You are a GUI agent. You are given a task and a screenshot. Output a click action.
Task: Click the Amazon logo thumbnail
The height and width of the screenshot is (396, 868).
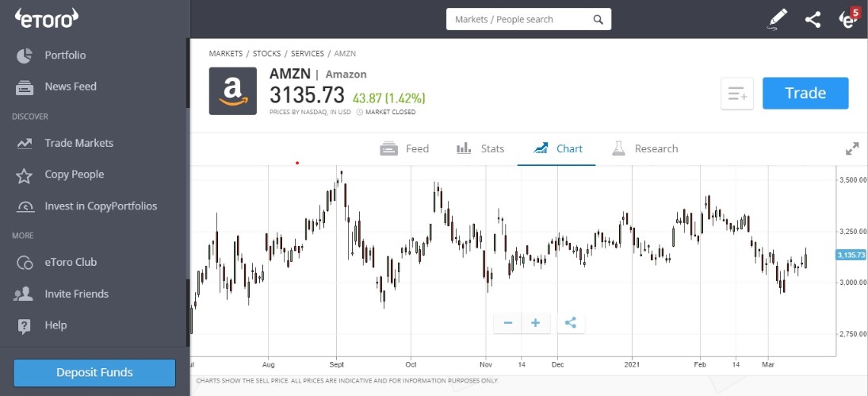(x=232, y=90)
